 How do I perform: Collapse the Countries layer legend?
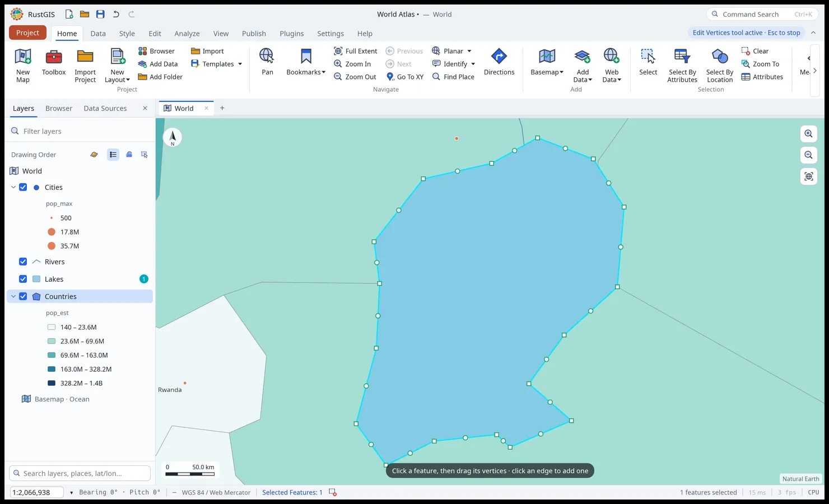click(x=13, y=296)
